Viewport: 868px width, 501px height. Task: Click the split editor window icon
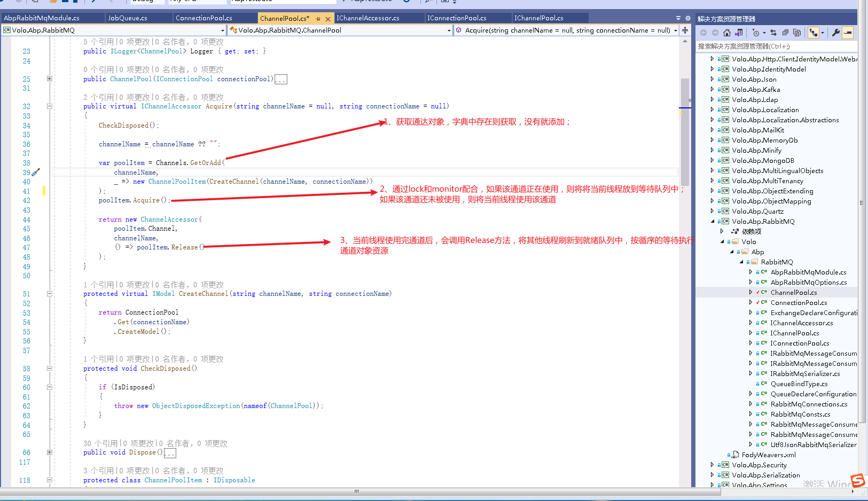(x=685, y=30)
